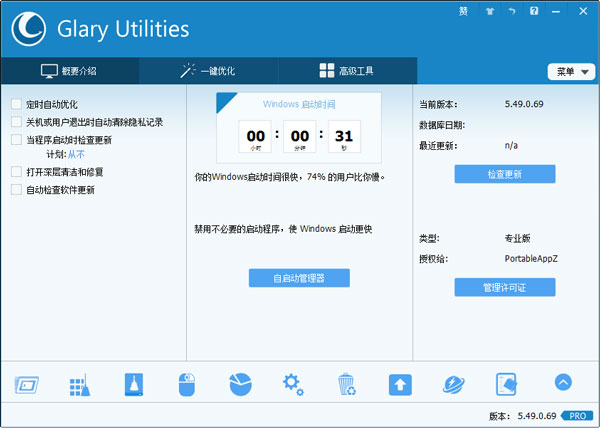The height and width of the screenshot is (428, 600).
Task: Minimize the Glary Utilities window
Action: pos(556,11)
